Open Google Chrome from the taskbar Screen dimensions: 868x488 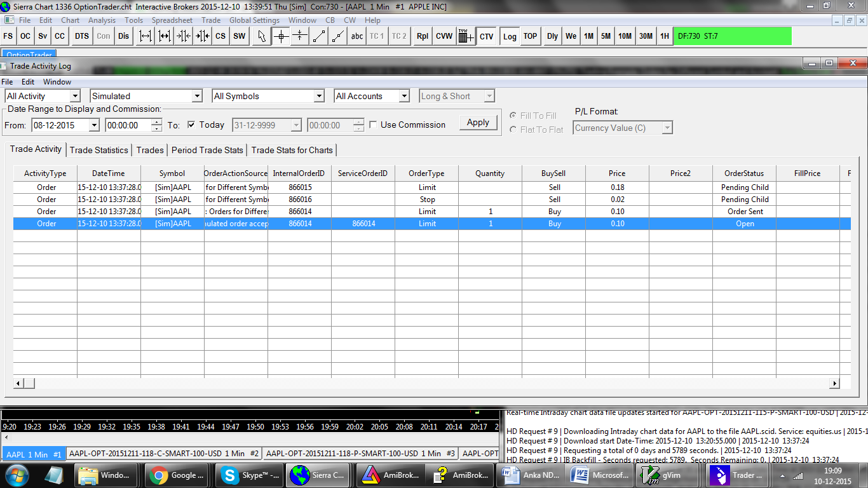coord(177,475)
